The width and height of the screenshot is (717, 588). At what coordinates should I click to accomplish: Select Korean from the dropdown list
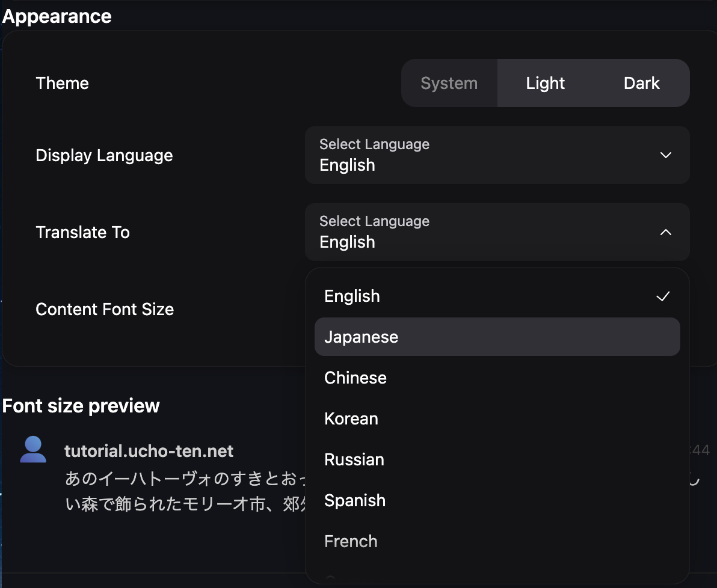pos(351,418)
